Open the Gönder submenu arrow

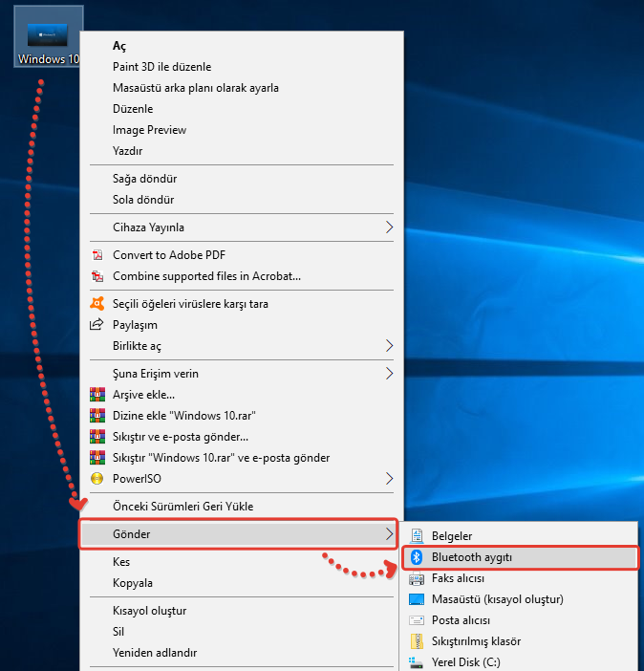click(389, 533)
